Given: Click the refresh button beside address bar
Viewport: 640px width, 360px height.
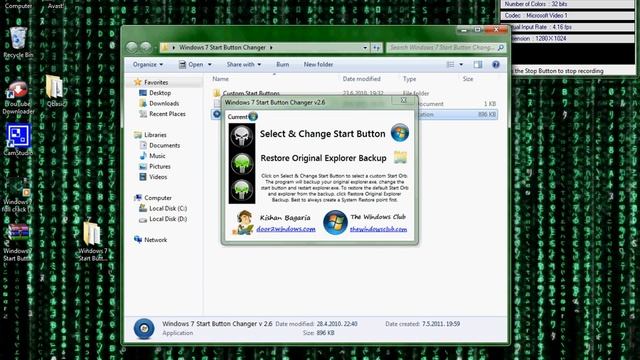Looking at the screenshot, I should pos(376,48).
